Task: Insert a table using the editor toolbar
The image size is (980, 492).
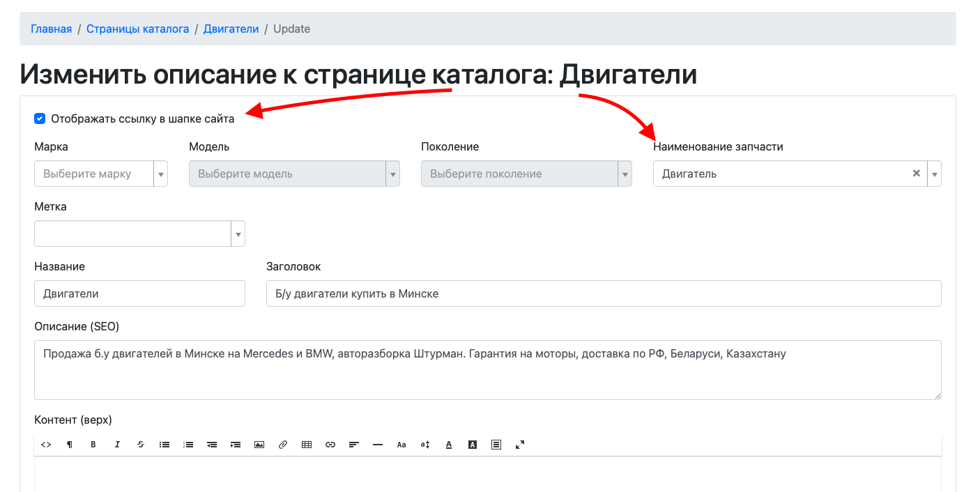Action: [x=306, y=444]
